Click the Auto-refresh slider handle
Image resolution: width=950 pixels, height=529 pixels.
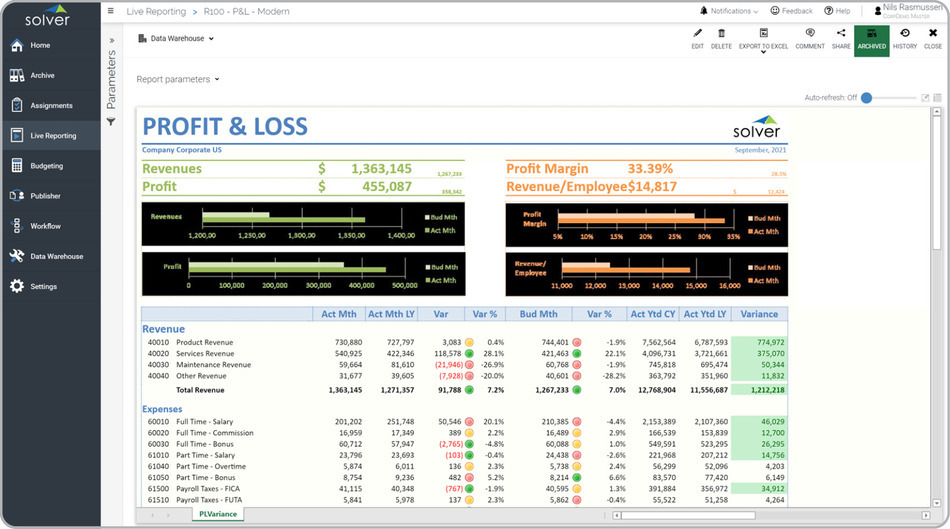tap(867, 98)
